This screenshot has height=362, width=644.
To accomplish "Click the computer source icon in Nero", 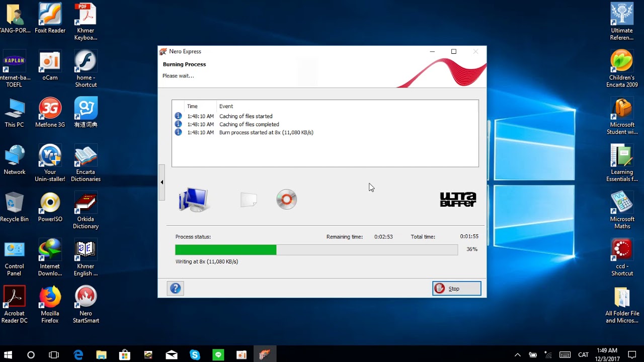I will [x=193, y=200].
